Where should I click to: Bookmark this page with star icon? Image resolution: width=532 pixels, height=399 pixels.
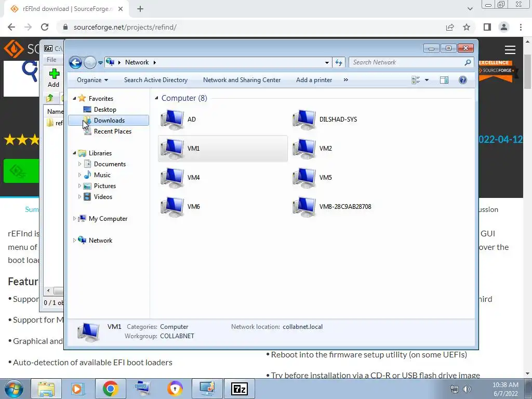point(467,27)
